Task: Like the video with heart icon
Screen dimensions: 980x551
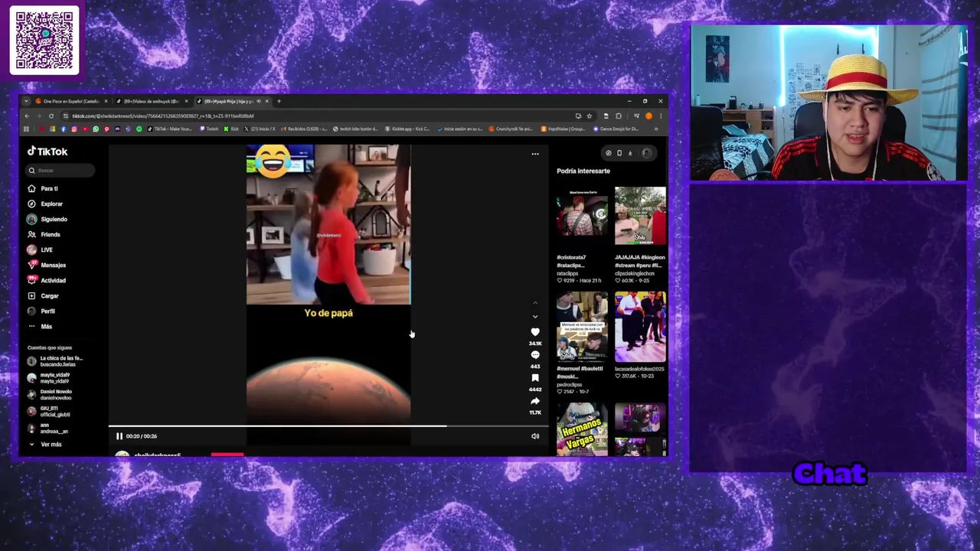Action: (x=535, y=331)
